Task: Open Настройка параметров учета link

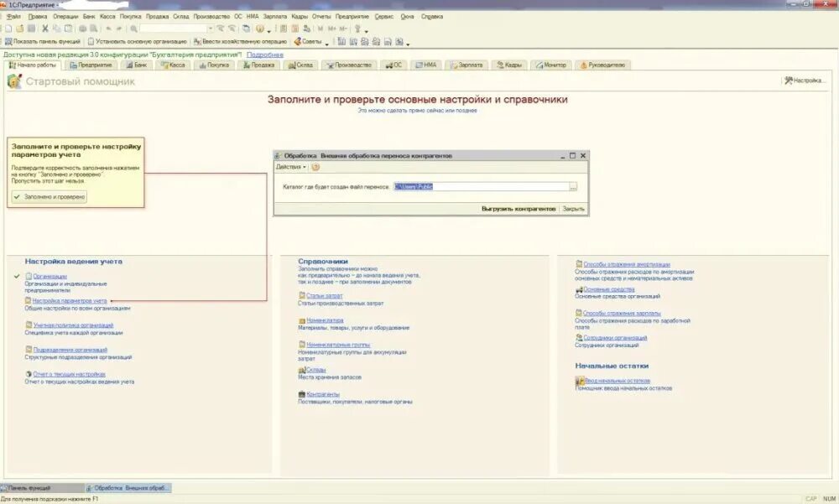Action: (70, 301)
